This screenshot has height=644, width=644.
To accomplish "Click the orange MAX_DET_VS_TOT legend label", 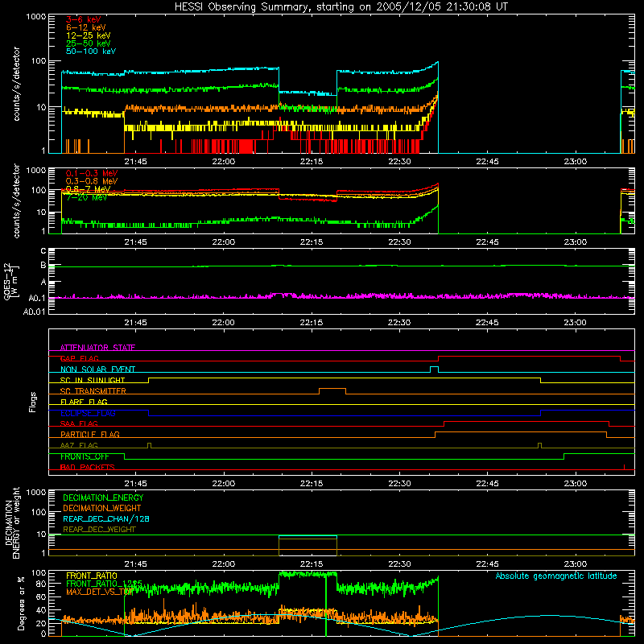I will pyautogui.click(x=99, y=592).
